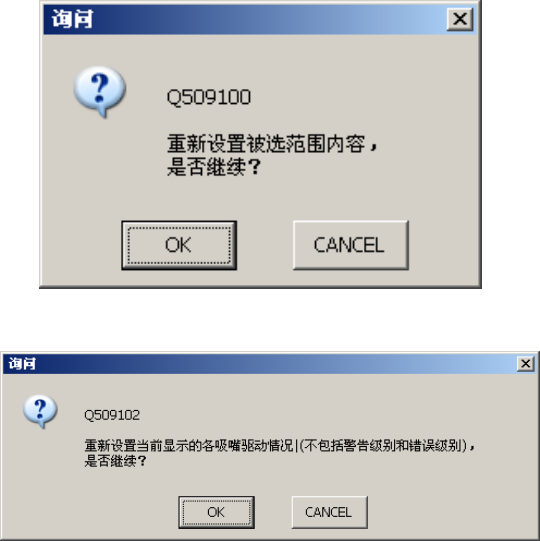Screen dimensions: 540x541
Task: Click the (不包括警告级别和错误级别) parenthetical text
Action: tap(383, 445)
